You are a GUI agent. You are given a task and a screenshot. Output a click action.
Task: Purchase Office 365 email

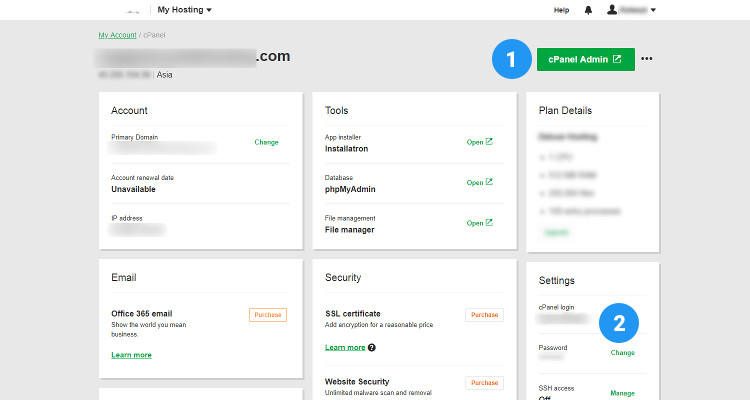(x=268, y=315)
